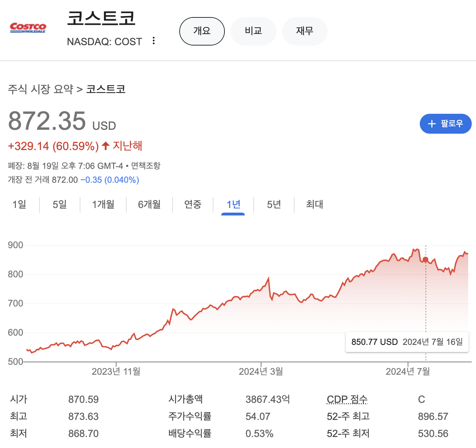
Task: Select the 재무 tab
Action: click(305, 31)
